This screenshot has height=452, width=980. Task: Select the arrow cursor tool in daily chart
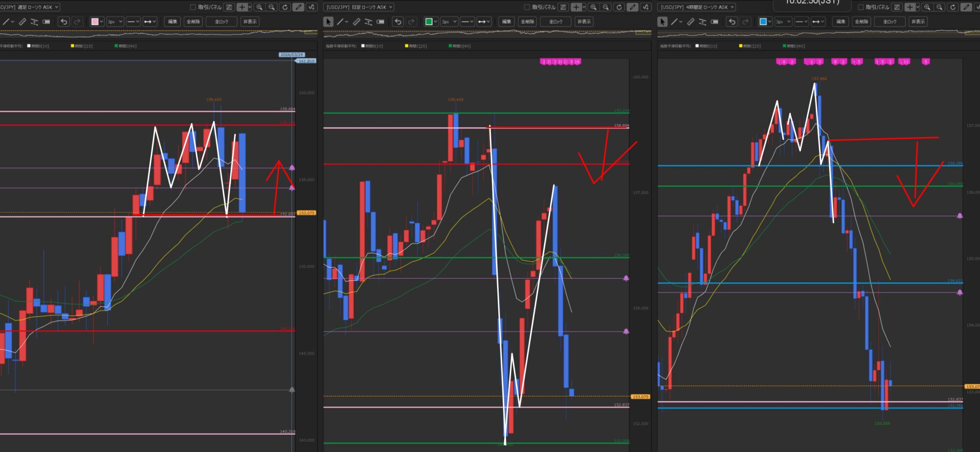coord(328,22)
